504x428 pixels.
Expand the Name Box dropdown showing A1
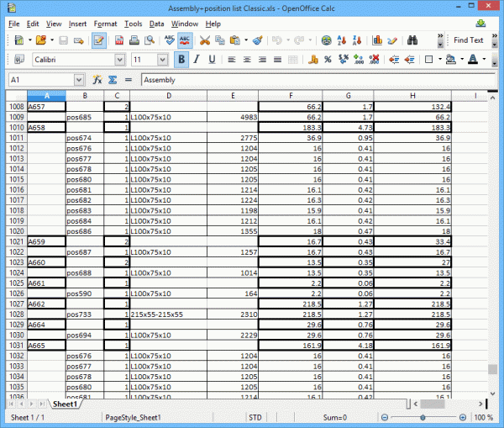(x=80, y=80)
